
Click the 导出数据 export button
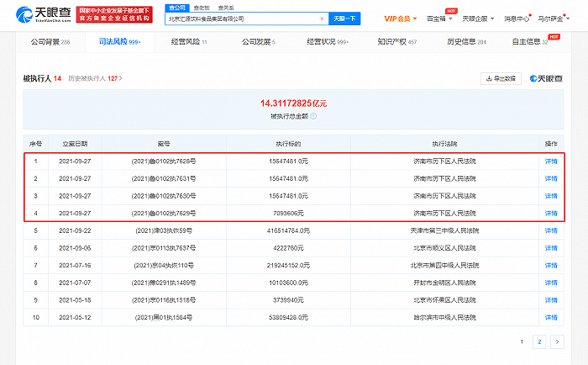coord(501,78)
